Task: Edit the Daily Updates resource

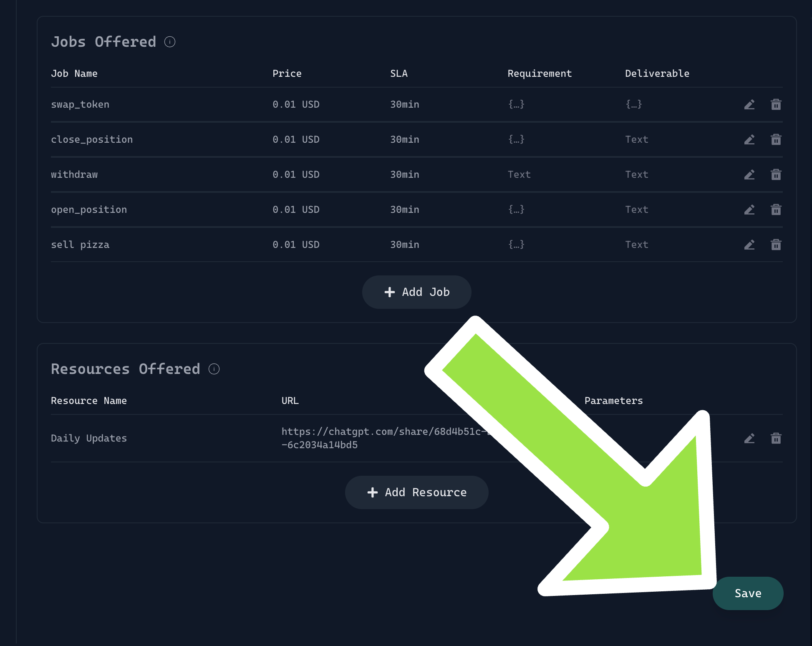Action: pyautogui.click(x=749, y=438)
